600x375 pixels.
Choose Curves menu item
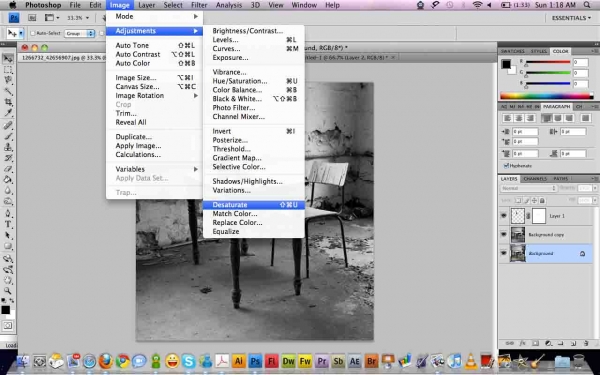coord(254,49)
